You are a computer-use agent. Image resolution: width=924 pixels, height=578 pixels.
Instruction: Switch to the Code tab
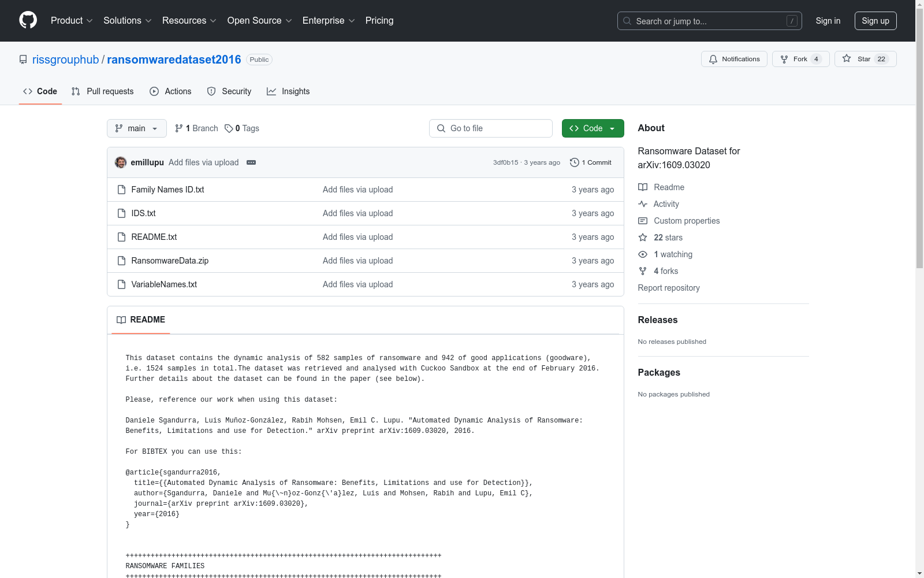pyautogui.click(x=40, y=91)
